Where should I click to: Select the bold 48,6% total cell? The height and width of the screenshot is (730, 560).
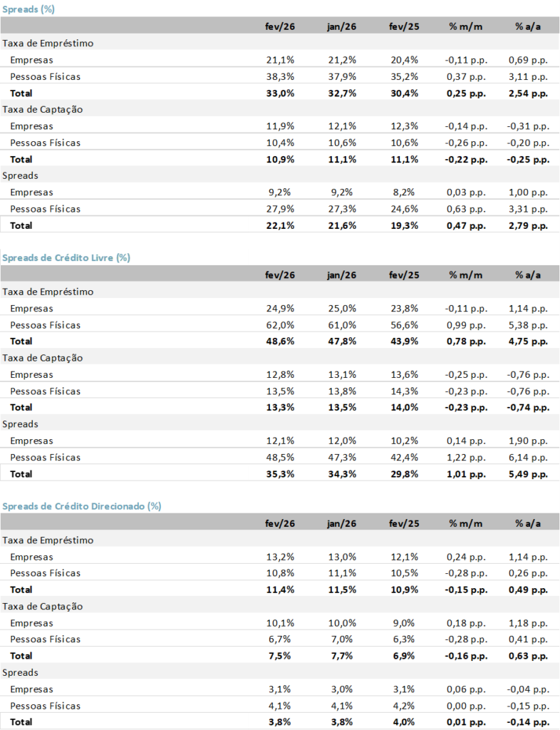tap(280, 341)
